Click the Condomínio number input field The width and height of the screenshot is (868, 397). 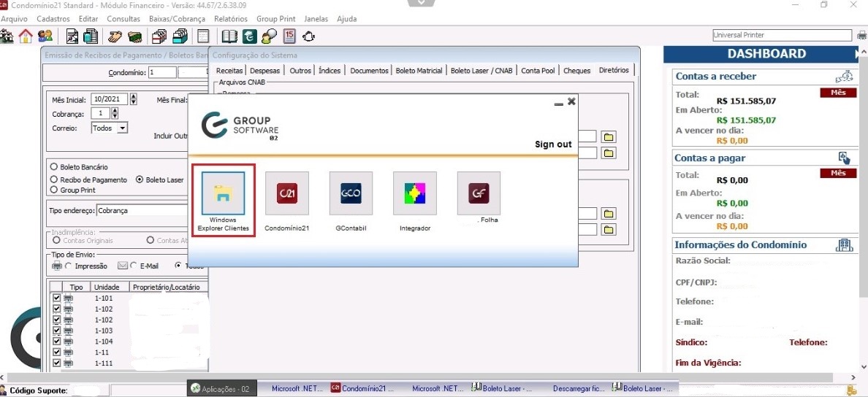[x=161, y=72]
